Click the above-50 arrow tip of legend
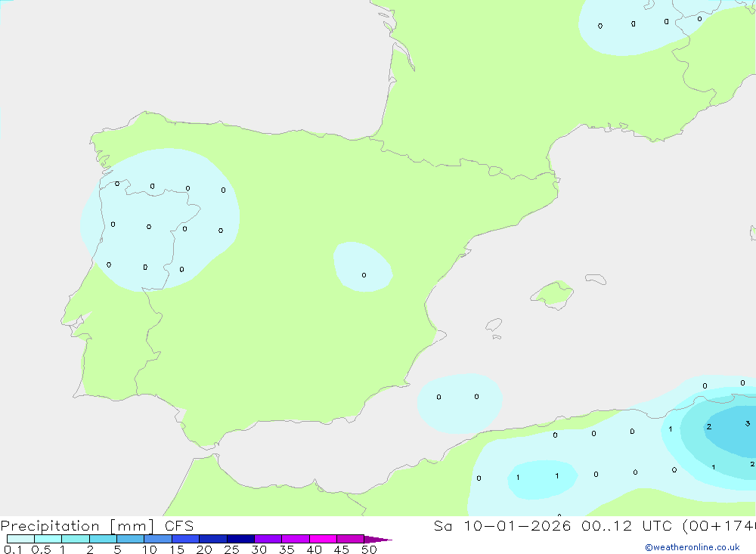This screenshot has width=756, height=554. 377,540
